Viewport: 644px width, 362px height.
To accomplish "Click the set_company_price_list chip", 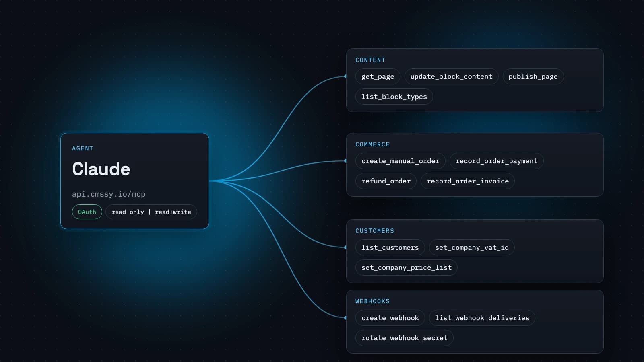I will [x=407, y=267].
